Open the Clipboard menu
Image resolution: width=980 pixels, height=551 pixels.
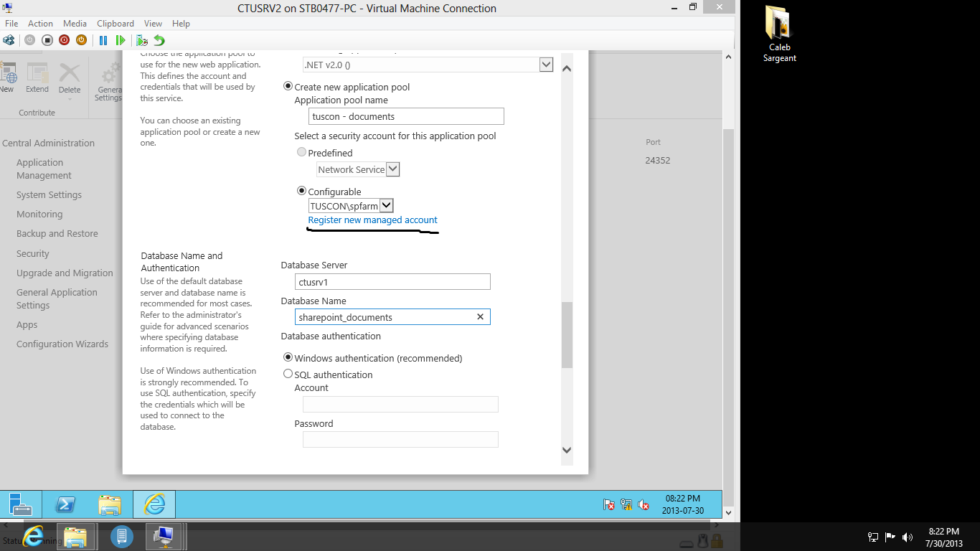[x=115, y=24]
